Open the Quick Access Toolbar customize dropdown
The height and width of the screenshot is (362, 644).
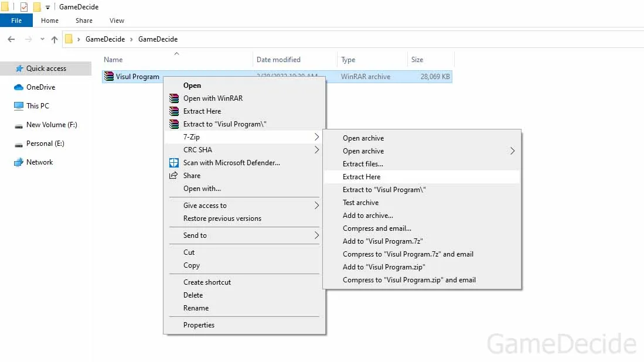pyautogui.click(x=47, y=8)
